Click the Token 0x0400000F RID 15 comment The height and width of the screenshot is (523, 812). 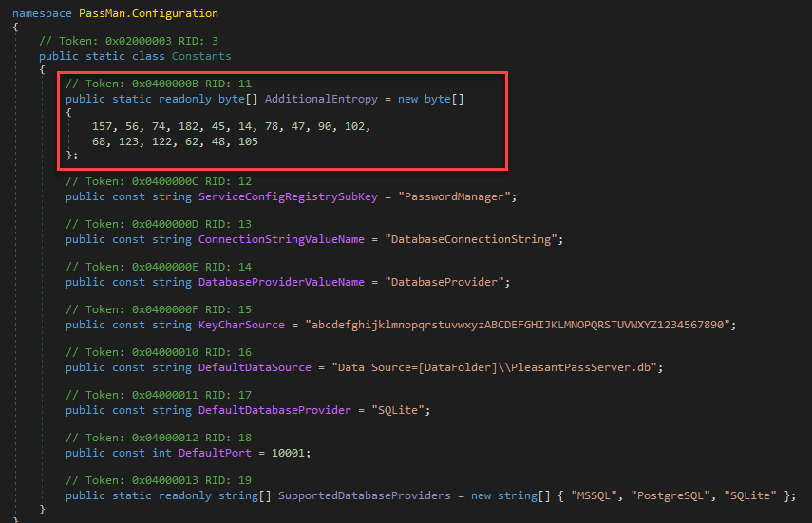tap(159, 309)
